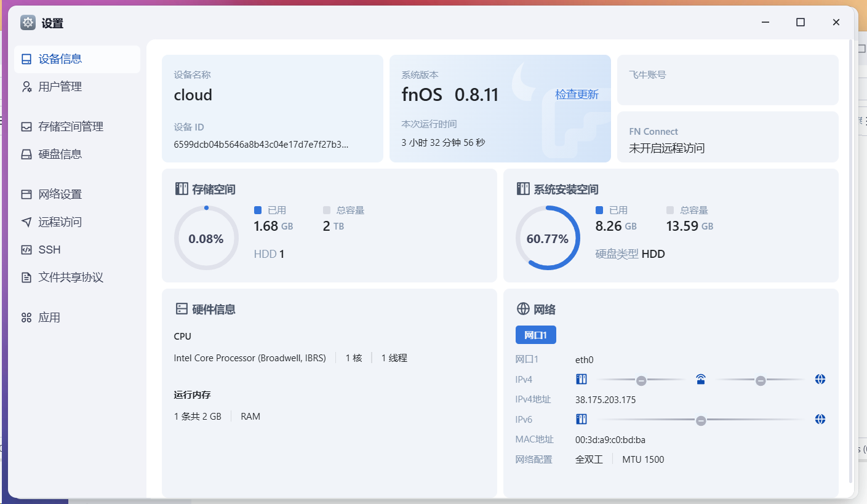Click the 硬盘类型 HDD text
This screenshot has width=867, height=504.
tap(630, 254)
